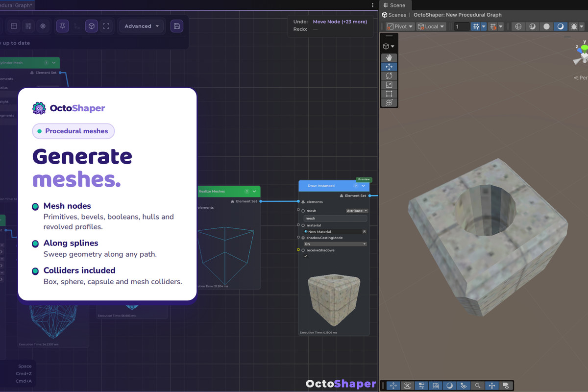Viewport: 588px width, 392px height.
Task: Click the target locate icon in graph toolbar
Action: (43, 26)
